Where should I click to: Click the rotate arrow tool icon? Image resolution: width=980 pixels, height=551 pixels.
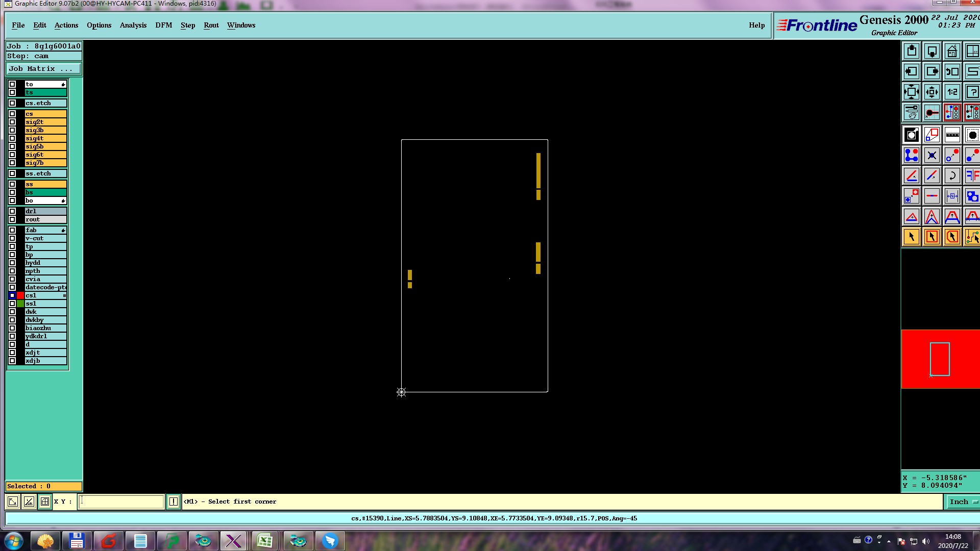click(x=952, y=176)
